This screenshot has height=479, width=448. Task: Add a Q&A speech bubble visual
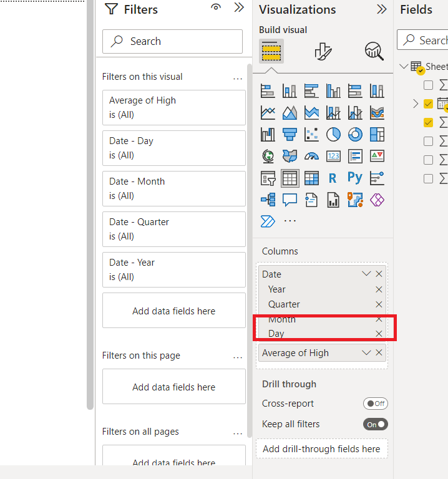290,200
